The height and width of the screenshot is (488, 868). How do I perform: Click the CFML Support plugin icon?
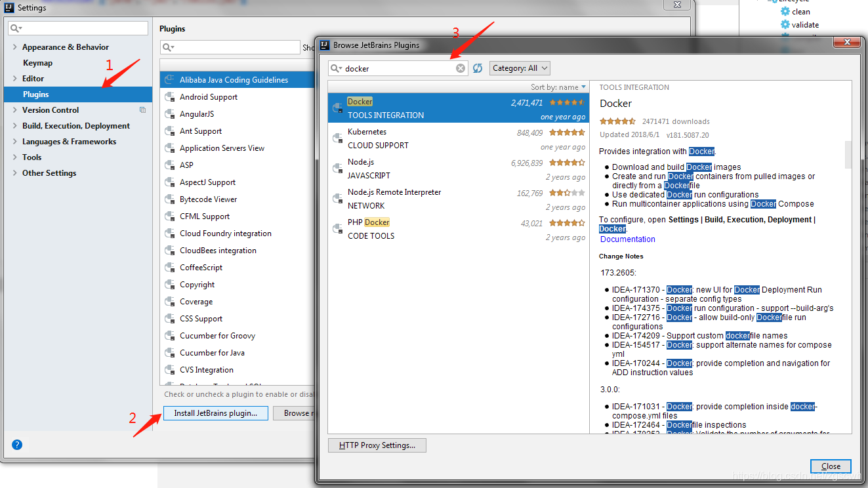169,216
